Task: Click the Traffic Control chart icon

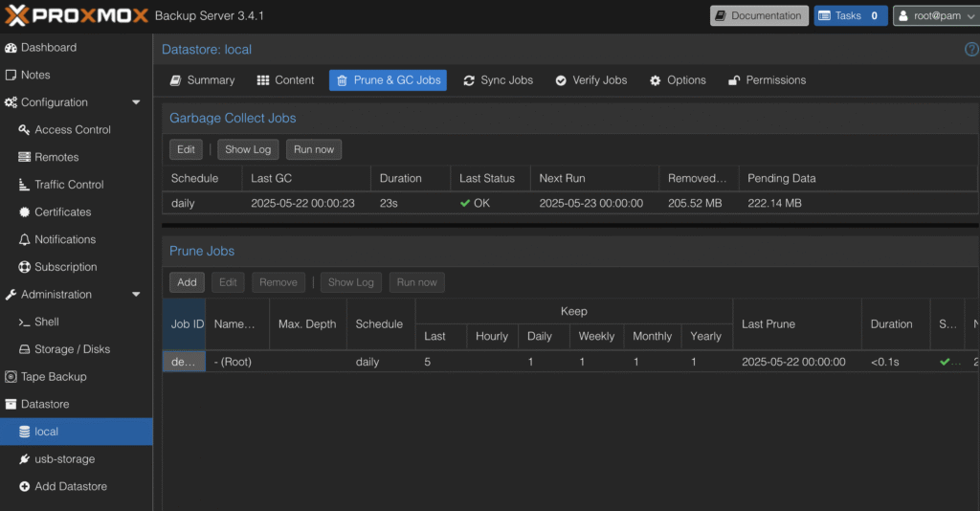Action: tap(24, 185)
